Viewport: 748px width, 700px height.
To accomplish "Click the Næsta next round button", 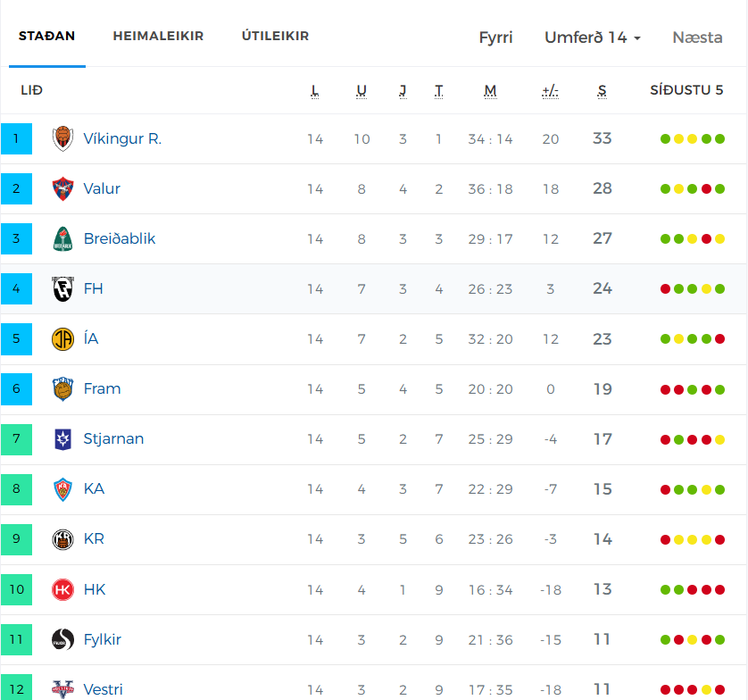I will [697, 37].
